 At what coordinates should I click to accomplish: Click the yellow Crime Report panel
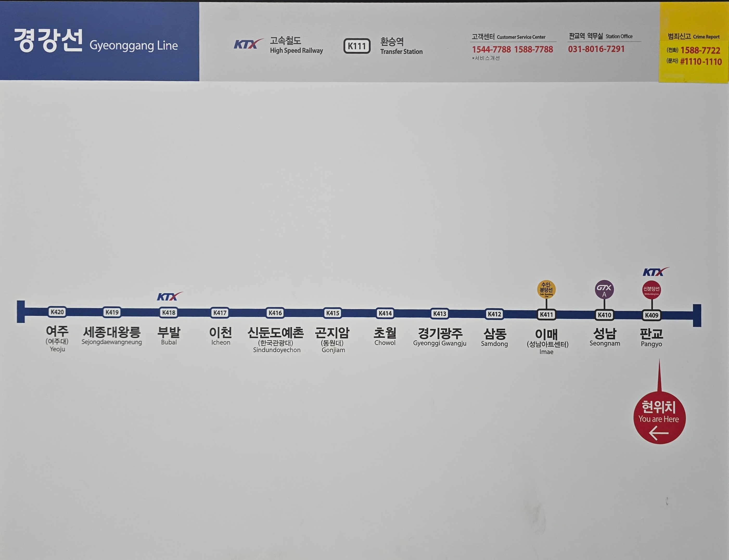click(x=693, y=43)
